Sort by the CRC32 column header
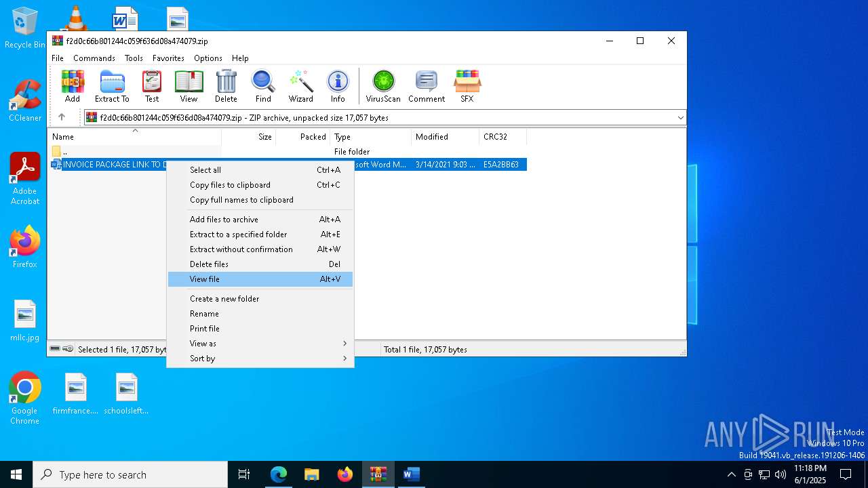Viewport: 868px width, 488px height. (x=503, y=137)
